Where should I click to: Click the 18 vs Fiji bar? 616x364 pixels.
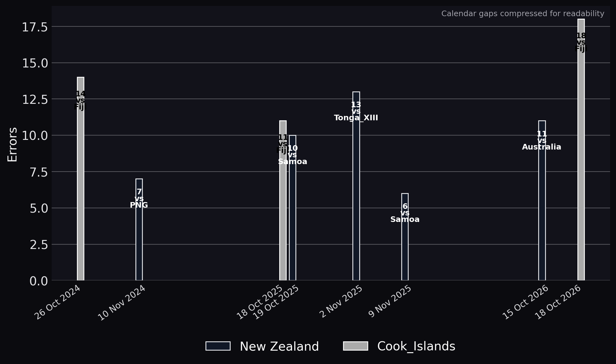coord(581,150)
